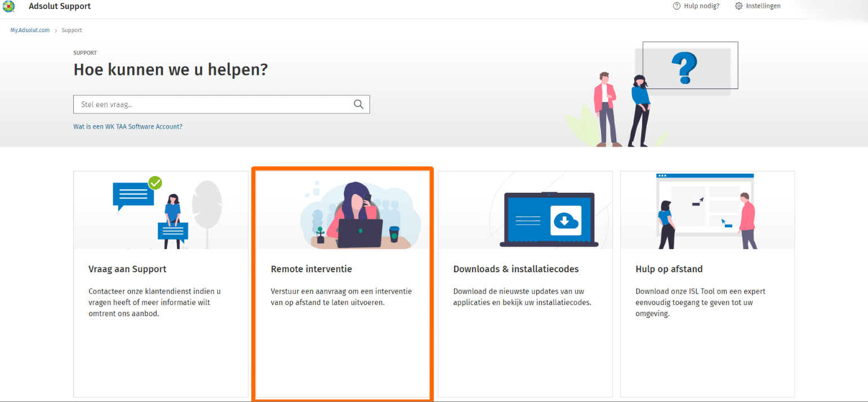
Task: Open the 'Wat is een WK TAA Software Account?' link
Action: (x=128, y=127)
